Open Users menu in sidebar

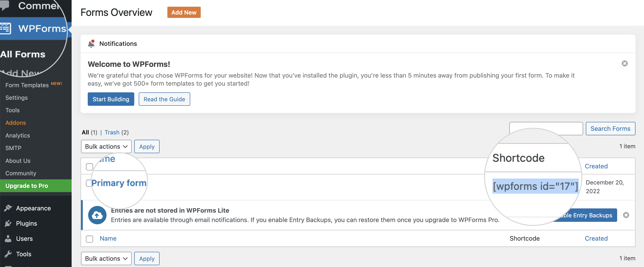click(x=24, y=239)
